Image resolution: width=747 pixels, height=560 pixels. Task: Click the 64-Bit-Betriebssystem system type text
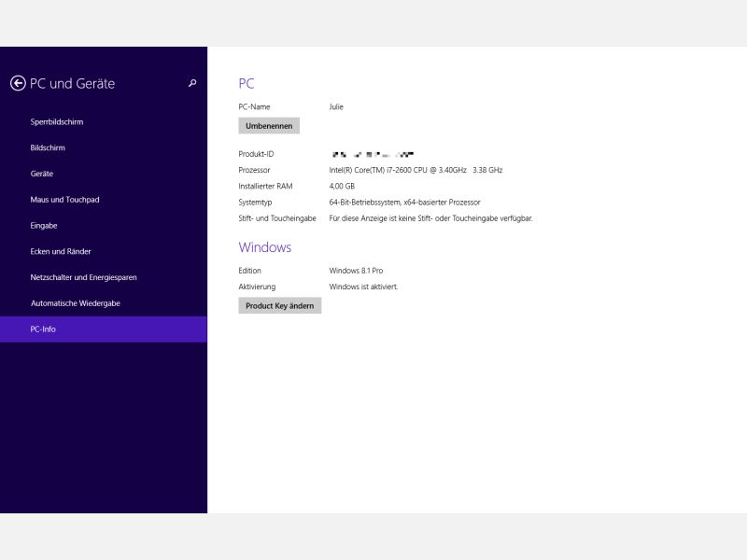click(404, 203)
